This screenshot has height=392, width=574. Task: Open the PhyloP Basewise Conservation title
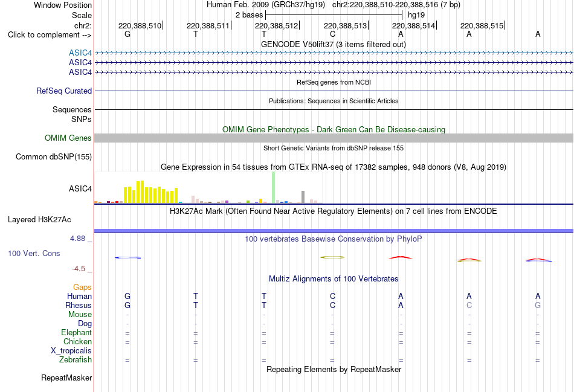click(x=333, y=239)
